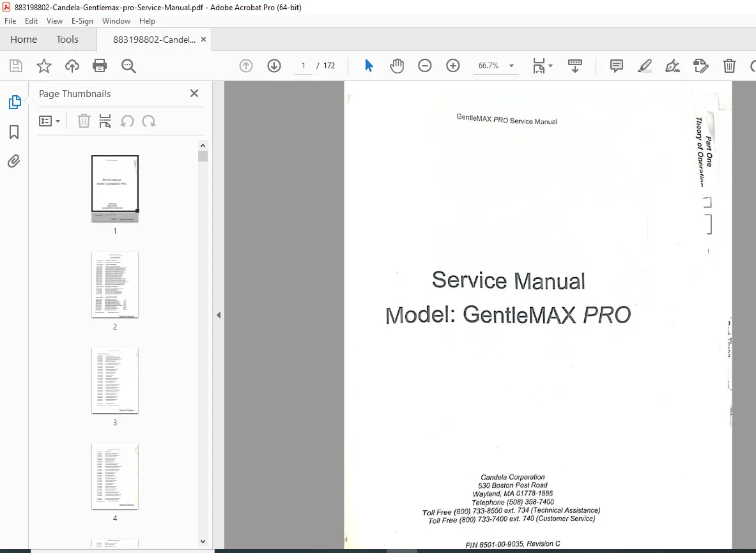Open the E-Sign menu

[82, 20]
